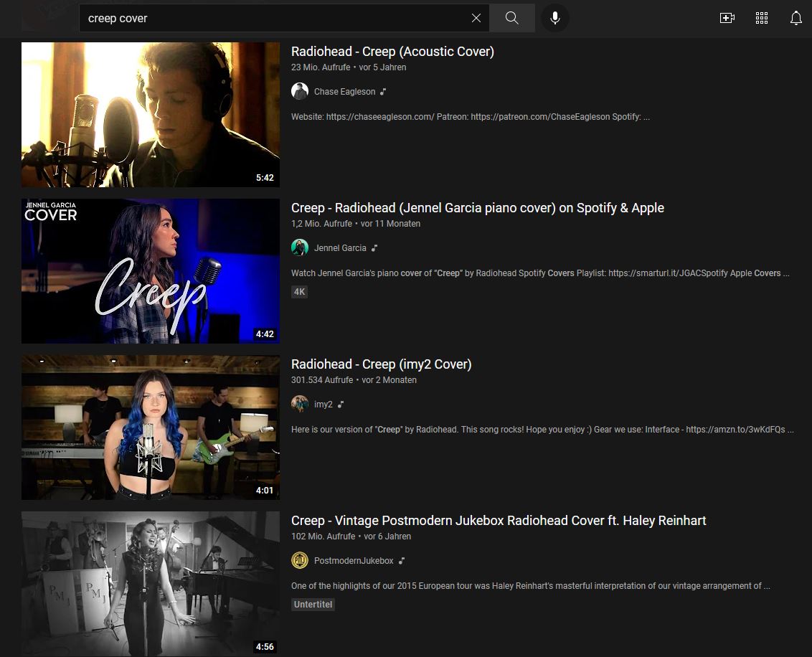Click description 'Watch Jennel Garcia's piano cover'

[540, 273]
